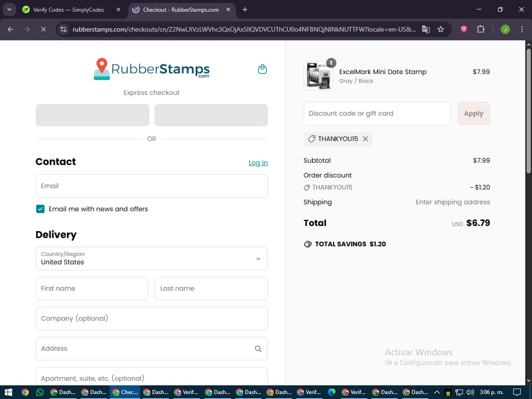Stop loading the page
The image size is (532, 399).
(43, 29)
